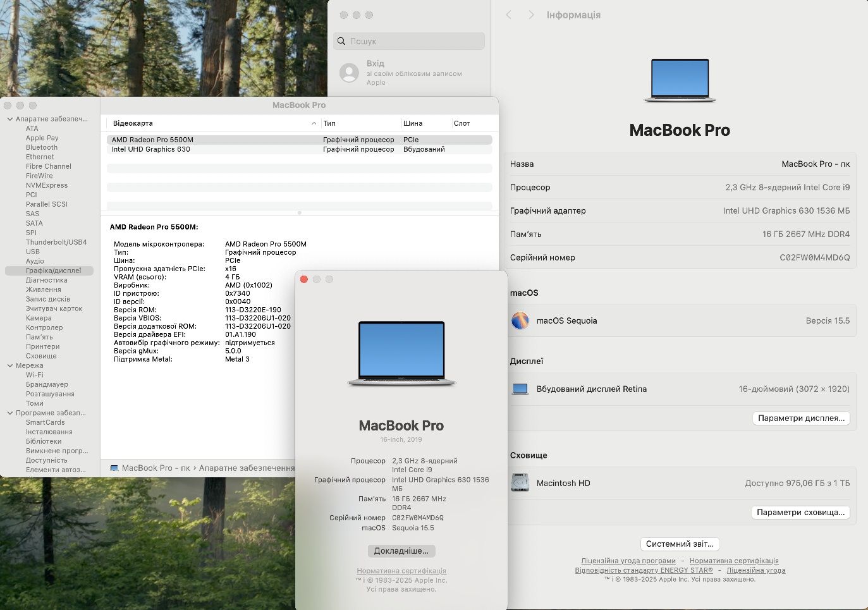Click the serial number C02FW0M4MD6Q in Інформація

(814, 257)
